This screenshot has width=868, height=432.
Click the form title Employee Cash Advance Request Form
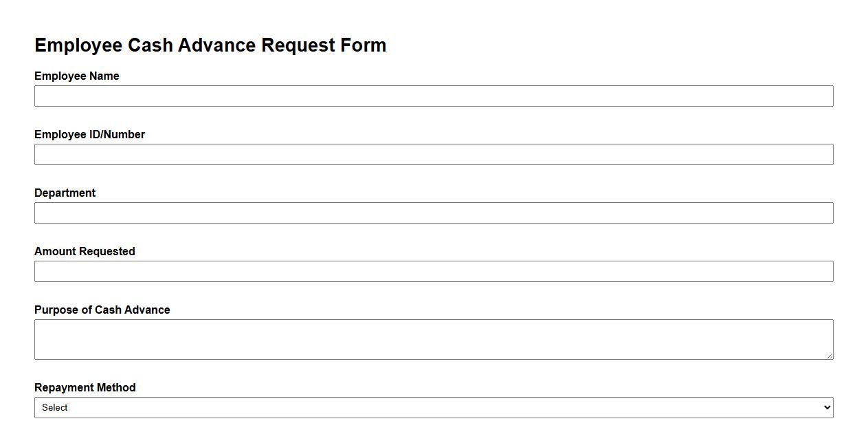tap(210, 45)
